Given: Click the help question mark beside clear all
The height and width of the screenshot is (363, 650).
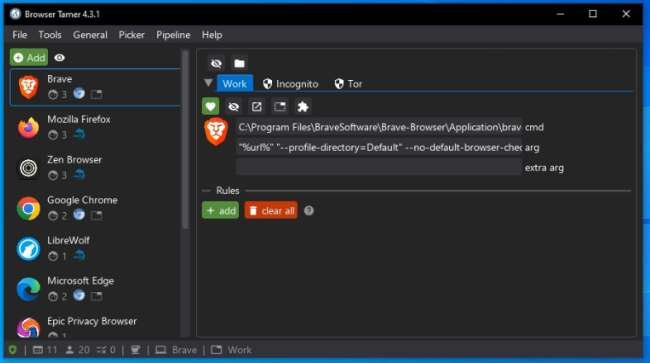Looking at the screenshot, I should [309, 211].
